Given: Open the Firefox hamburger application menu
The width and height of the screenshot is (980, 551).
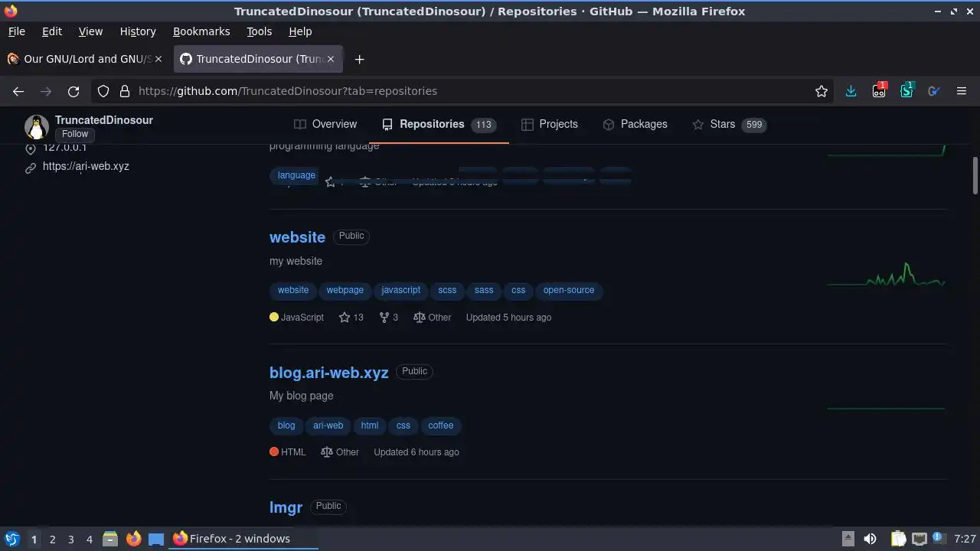Looking at the screenshot, I should pos(962,91).
